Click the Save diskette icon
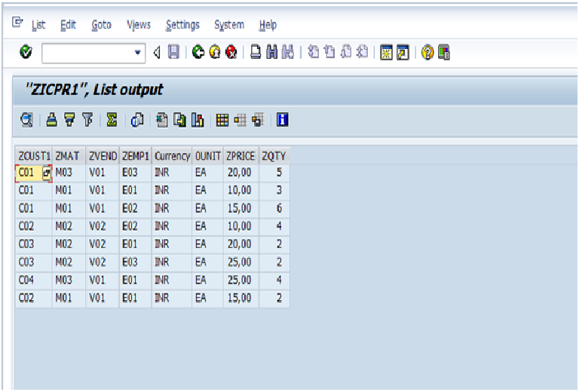This screenshot has width=579, height=392. click(x=173, y=52)
